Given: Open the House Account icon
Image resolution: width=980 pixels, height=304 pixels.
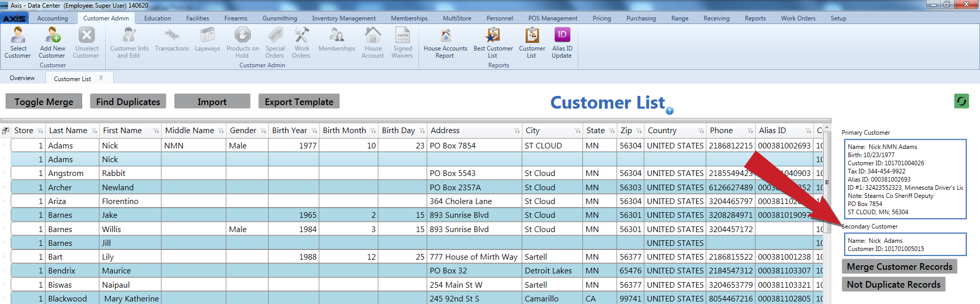Looking at the screenshot, I should [x=373, y=42].
